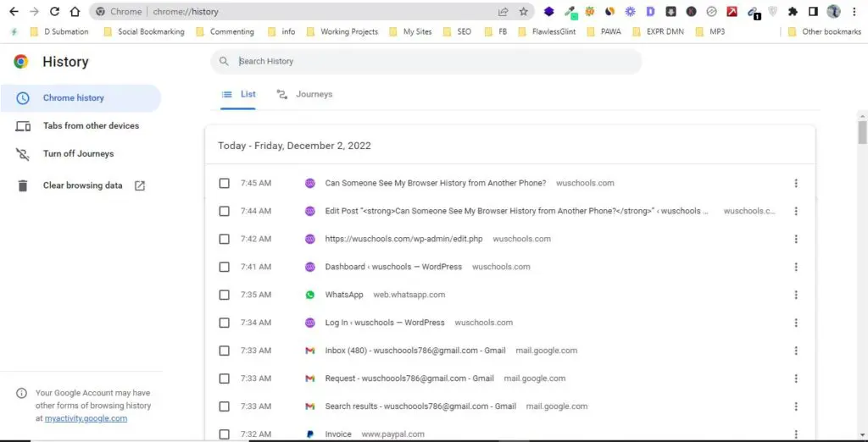
Task: Check the box for the Inbox (480) Gmail entry
Action: tap(224, 351)
